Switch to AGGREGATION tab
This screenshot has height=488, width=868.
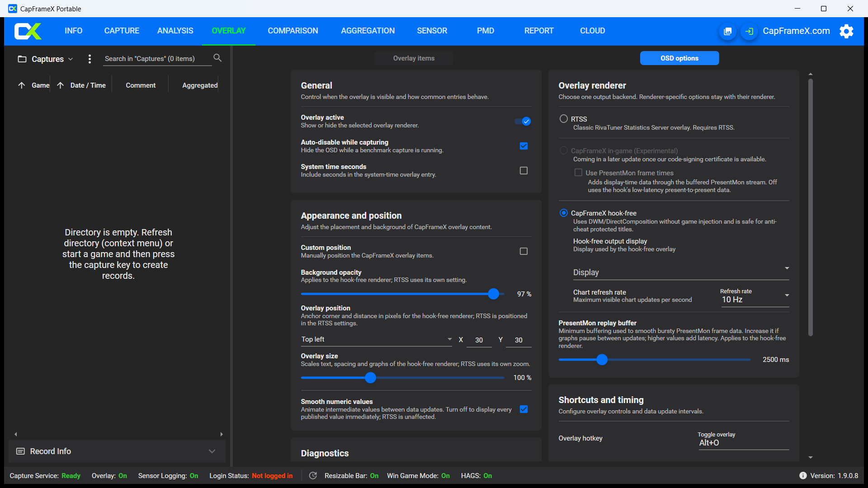[x=368, y=31]
